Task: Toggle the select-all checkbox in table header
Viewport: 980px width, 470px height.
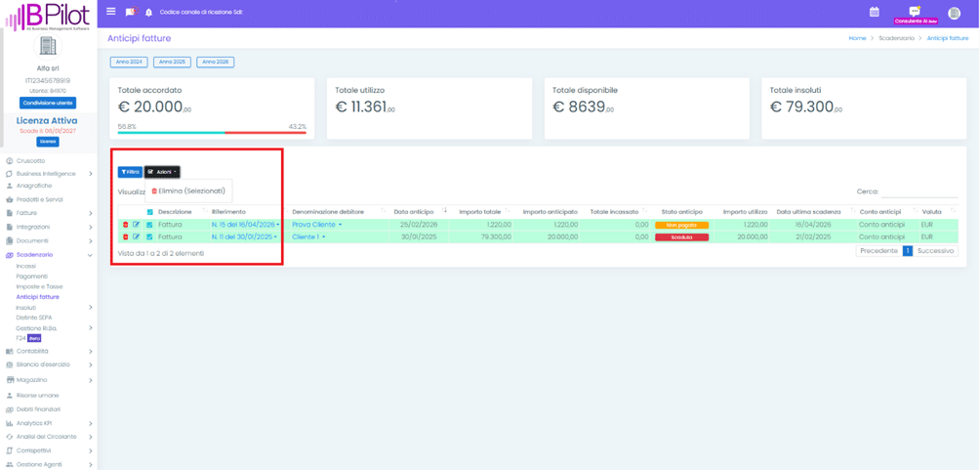Action: pyautogui.click(x=149, y=212)
